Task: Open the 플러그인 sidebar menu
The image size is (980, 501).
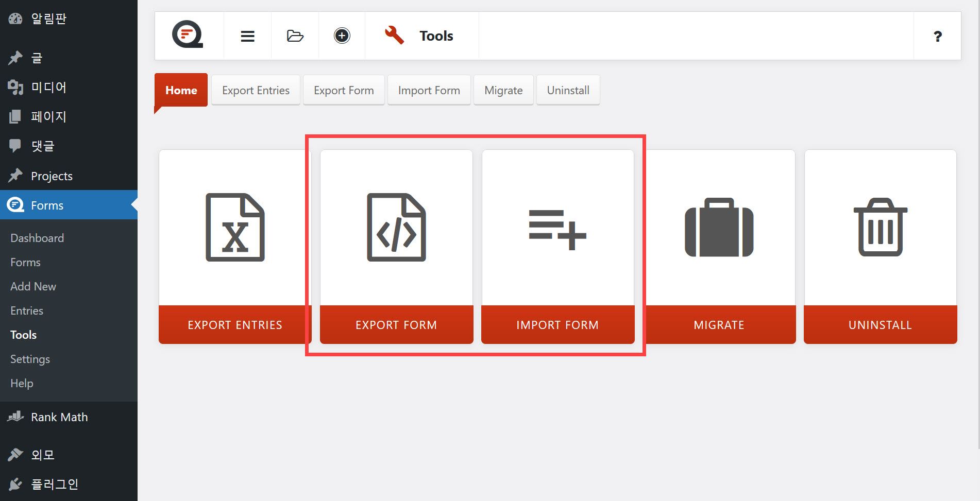Action: point(69,484)
